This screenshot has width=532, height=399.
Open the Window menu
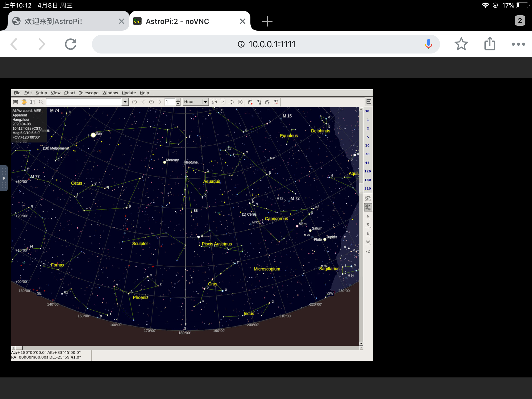(x=110, y=93)
